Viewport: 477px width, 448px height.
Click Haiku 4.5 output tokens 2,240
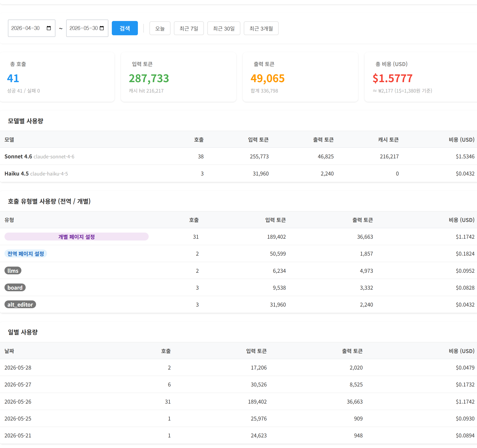coord(327,174)
